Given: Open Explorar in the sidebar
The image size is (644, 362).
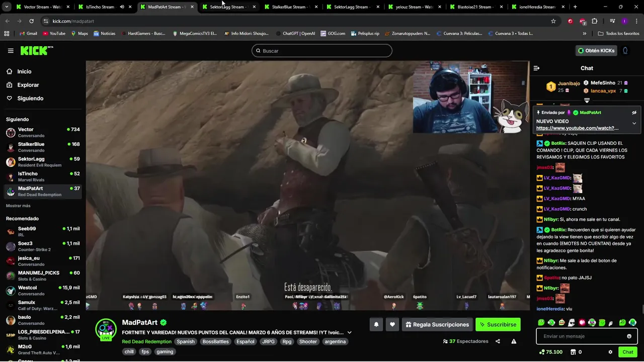Looking at the screenshot, I should 28,85.
